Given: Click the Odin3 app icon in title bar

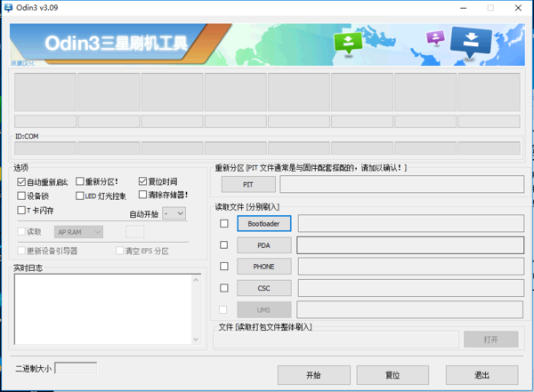Looking at the screenshot, I should click(8, 7).
